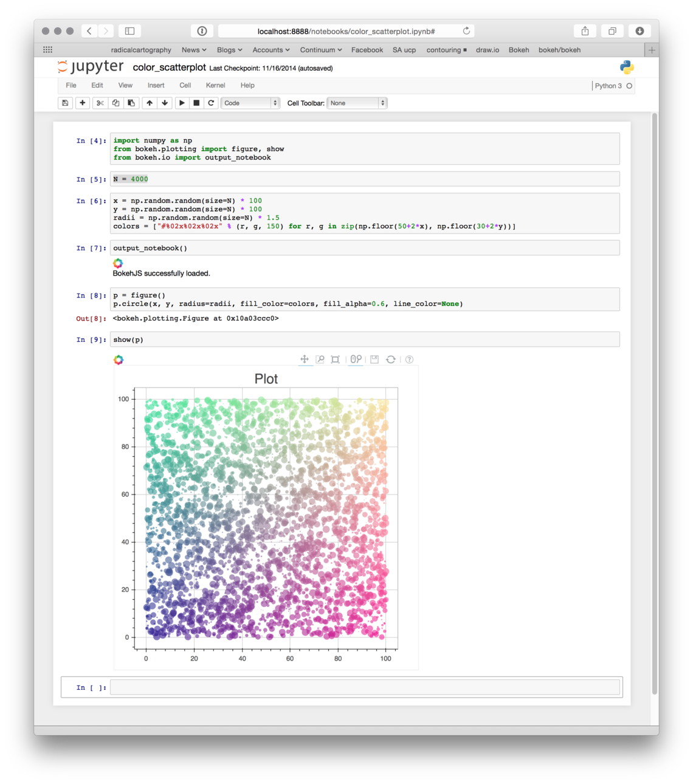Restart the kernel with the circular arrow
The width and height of the screenshot is (693, 784).
pos(211,103)
